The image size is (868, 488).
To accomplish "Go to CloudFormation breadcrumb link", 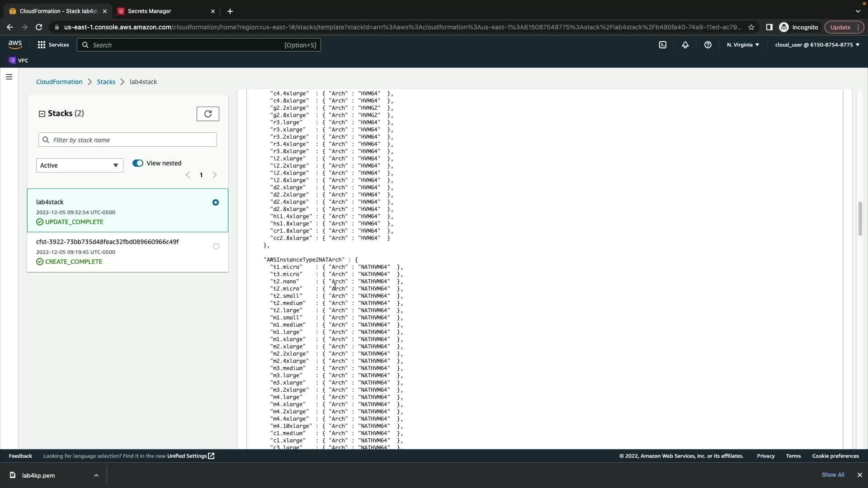I will point(59,82).
